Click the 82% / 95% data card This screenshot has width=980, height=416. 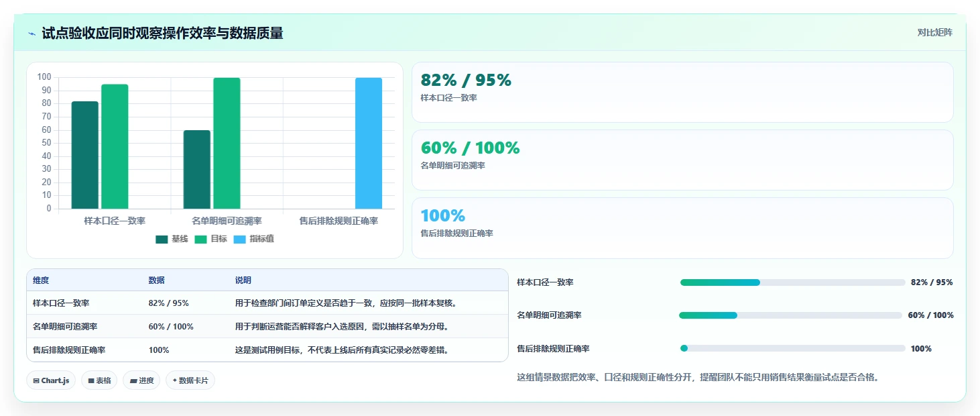[x=682, y=93]
